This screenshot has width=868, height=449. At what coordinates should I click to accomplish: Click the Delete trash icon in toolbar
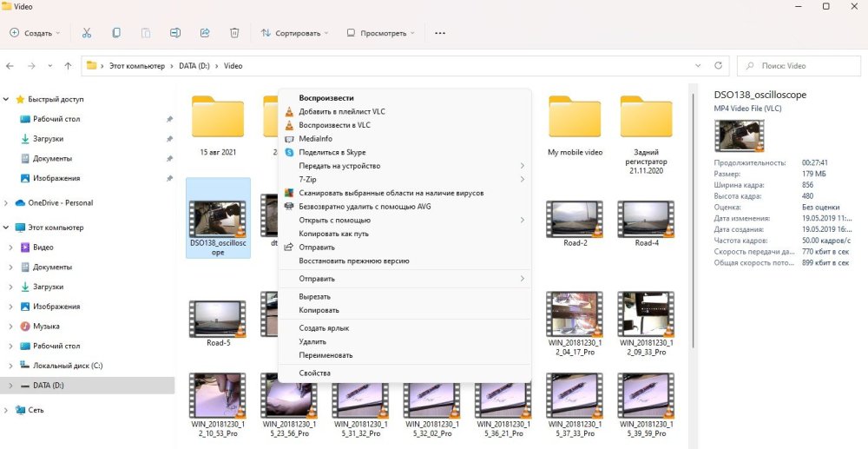coord(234,33)
